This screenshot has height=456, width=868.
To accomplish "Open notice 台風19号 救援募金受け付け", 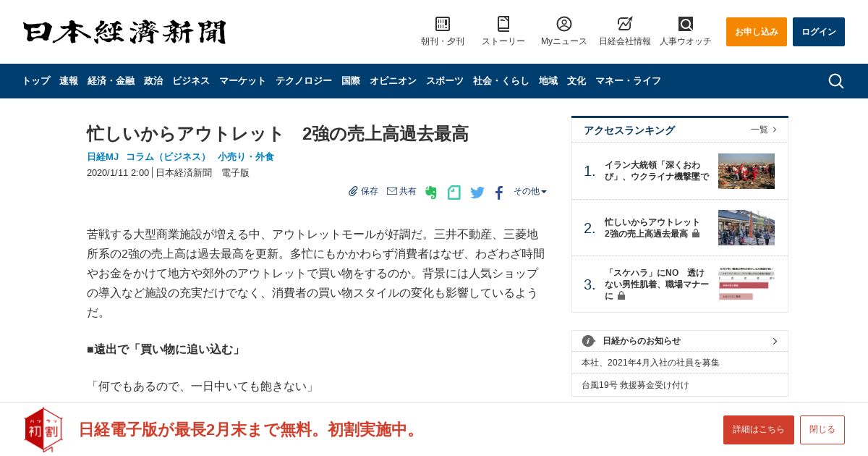I will [635, 385].
